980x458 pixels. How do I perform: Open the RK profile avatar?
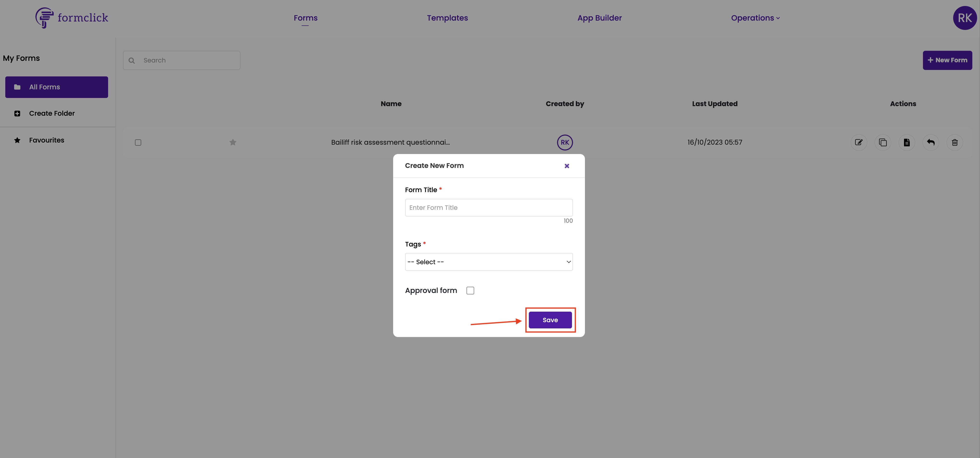point(964,18)
